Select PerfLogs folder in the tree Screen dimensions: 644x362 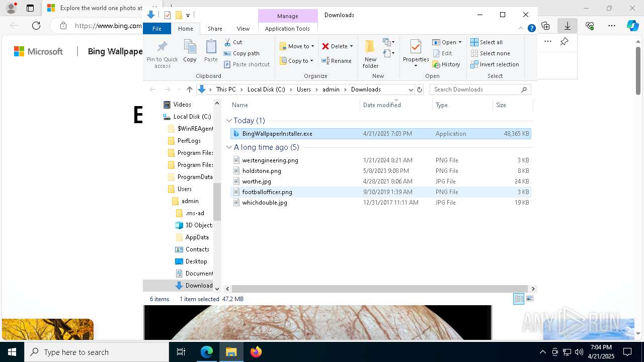point(189,141)
